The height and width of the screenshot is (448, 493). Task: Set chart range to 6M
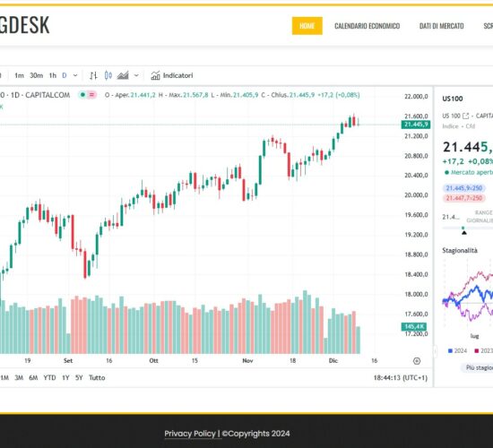click(x=33, y=377)
